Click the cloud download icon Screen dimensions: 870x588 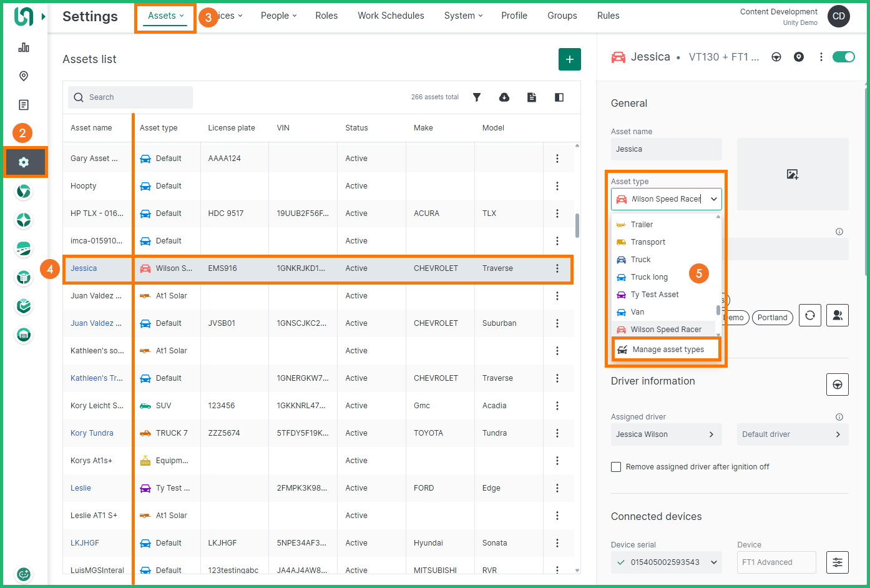(504, 97)
